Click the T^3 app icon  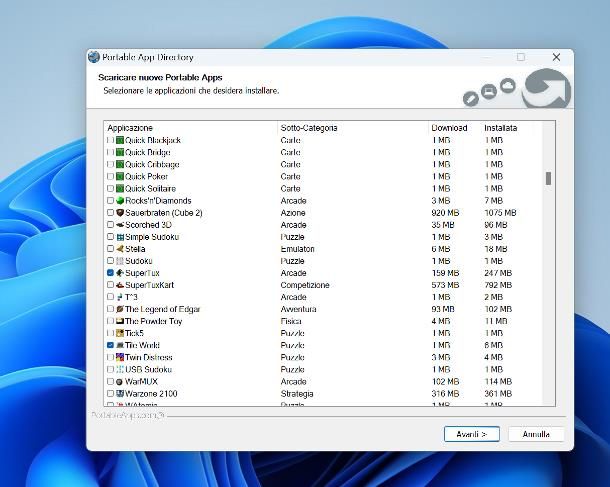120,297
